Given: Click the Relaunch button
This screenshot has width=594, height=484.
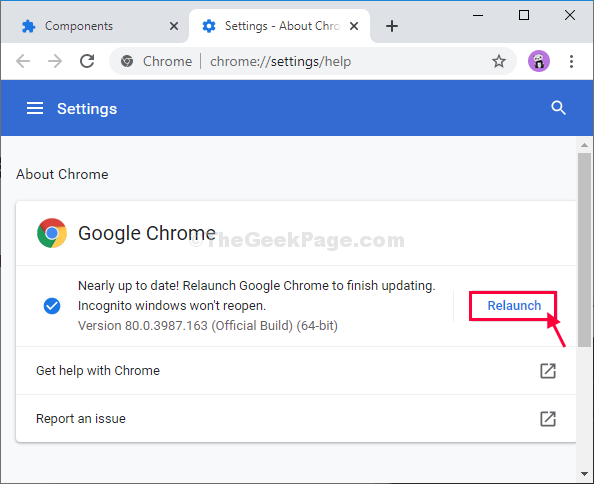Looking at the screenshot, I should coord(514,306).
